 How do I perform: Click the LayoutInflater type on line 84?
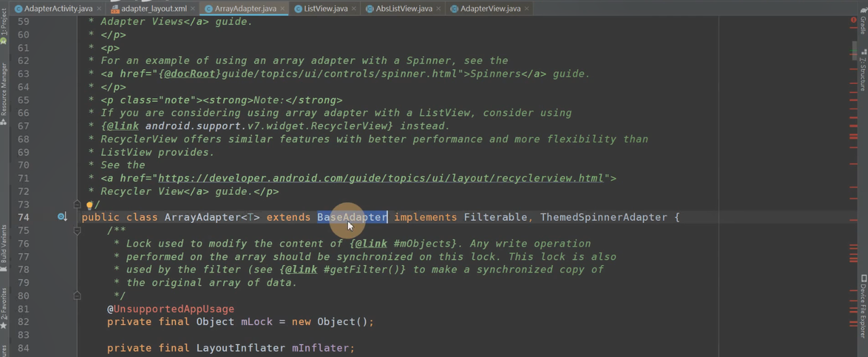point(241,348)
